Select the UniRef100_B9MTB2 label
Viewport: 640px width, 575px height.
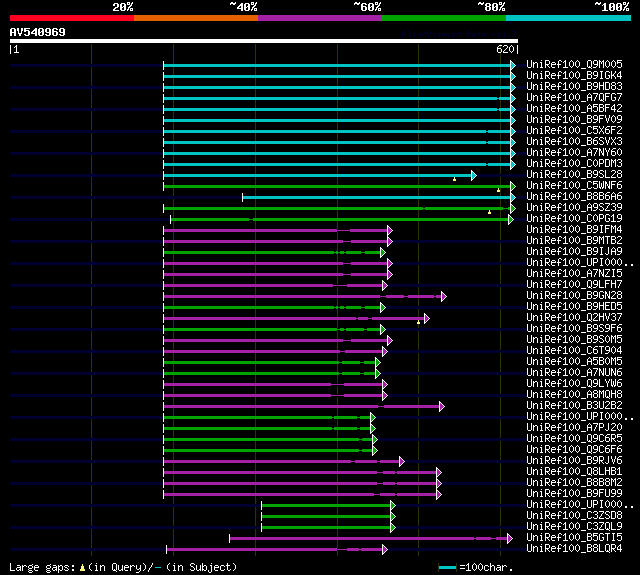click(x=574, y=241)
